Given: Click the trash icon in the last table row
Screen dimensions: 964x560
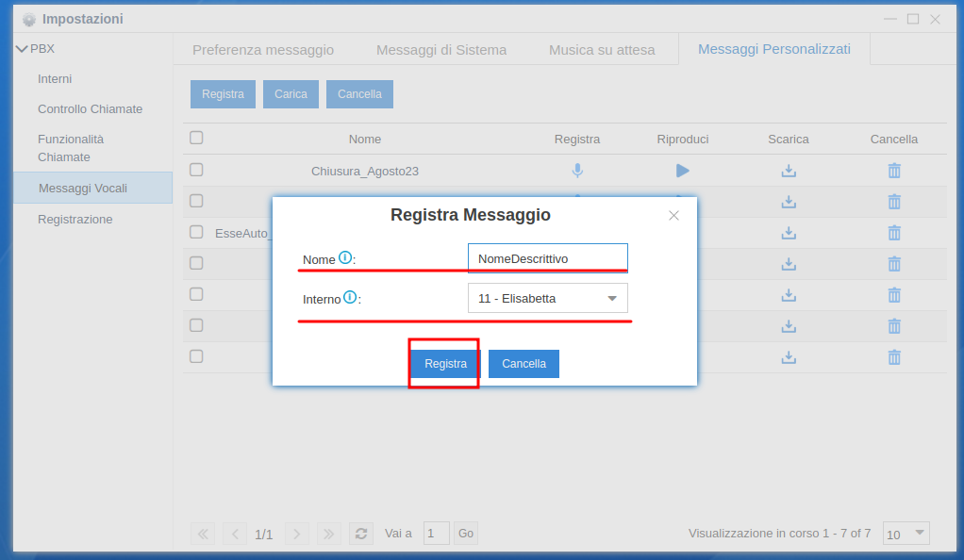Looking at the screenshot, I should point(894,356).
